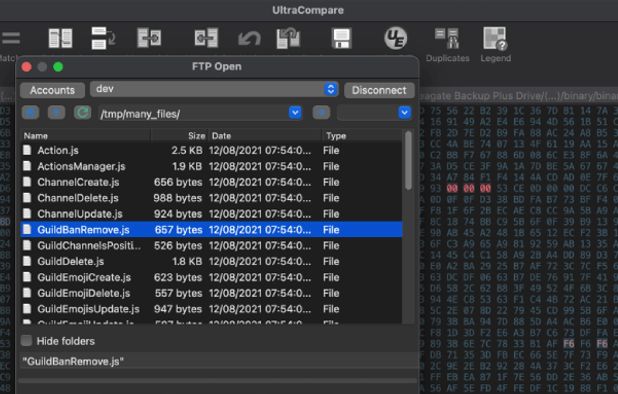This screenshot has width=618, height=394.
Task: Click the green refresh directory icon
Action: click(x=82, y=113)
